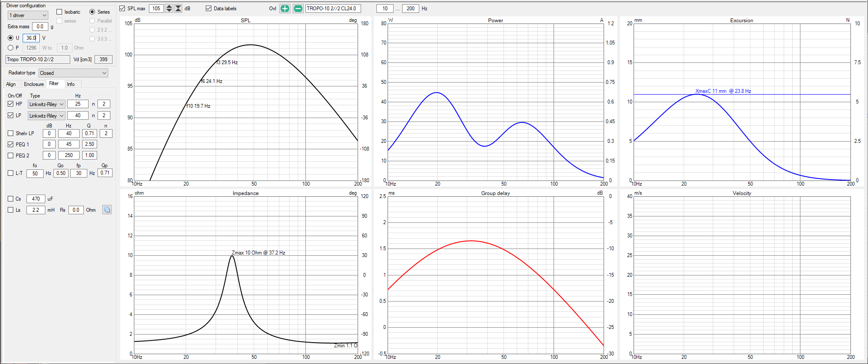Click the PEQ 1 Q field showing 2.50
Viewport: 868px width, 364px height.
(89, 144)
